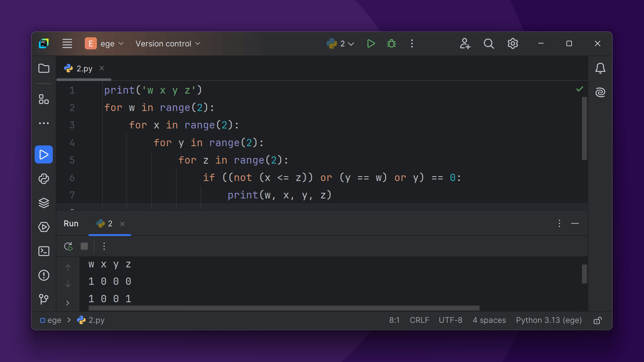Open the Python Packages layers icon

pos(44,203)
